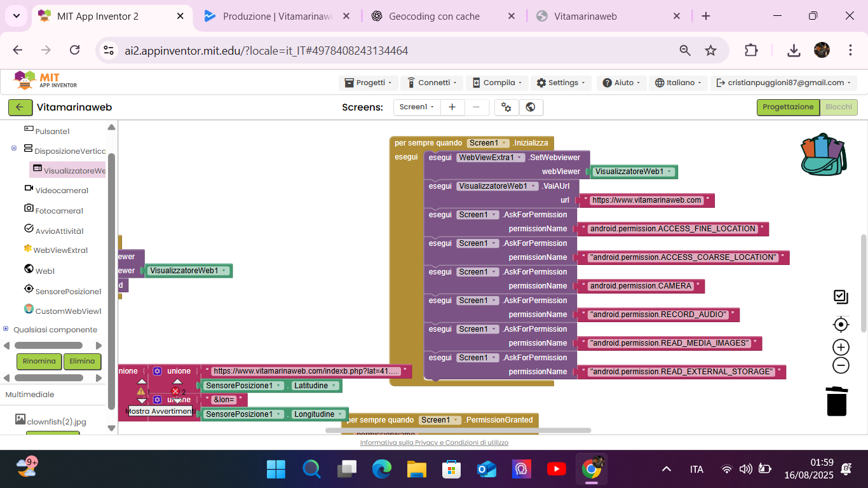Center the workspace with the target icon
868x488 pixels.
pos(841,325)
